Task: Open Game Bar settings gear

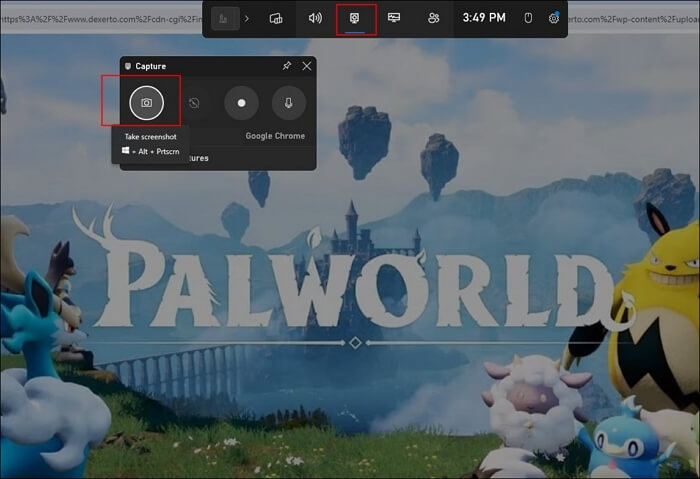Action: point(553,18)
